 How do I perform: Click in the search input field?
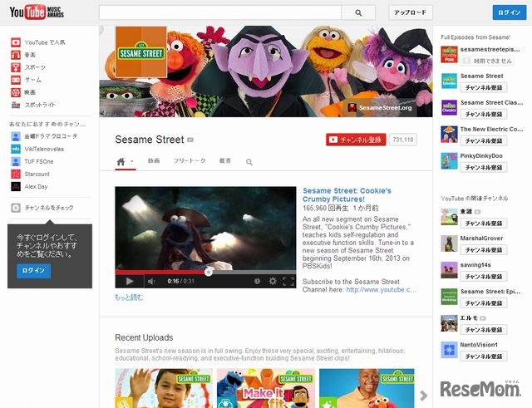pyautogui.click(x=219, y=13)
